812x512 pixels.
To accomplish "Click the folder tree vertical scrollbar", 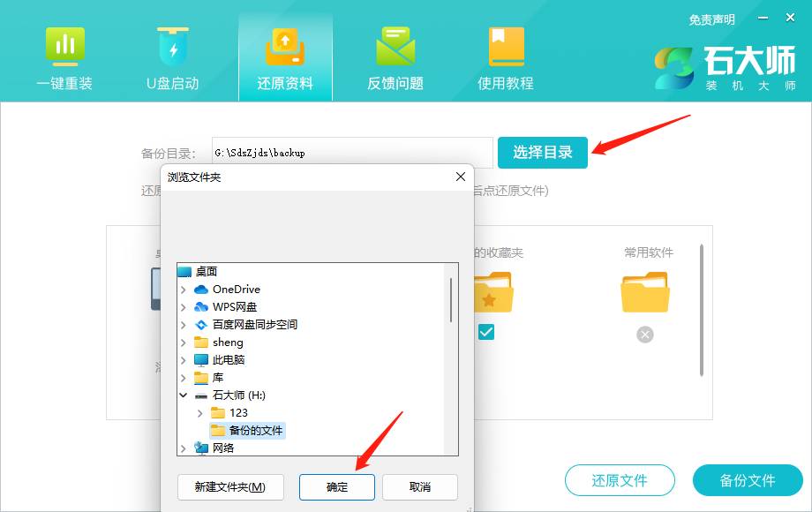I will pyautogui.click(x=451, y=300).
